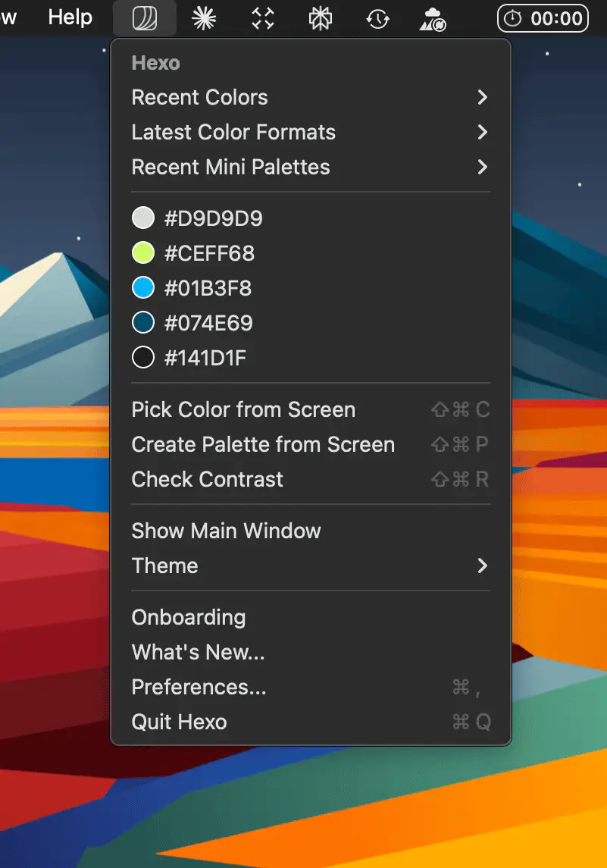
Task: Expand the Latest Color Formats submenu arrow
Action: [x=482, y=132]
